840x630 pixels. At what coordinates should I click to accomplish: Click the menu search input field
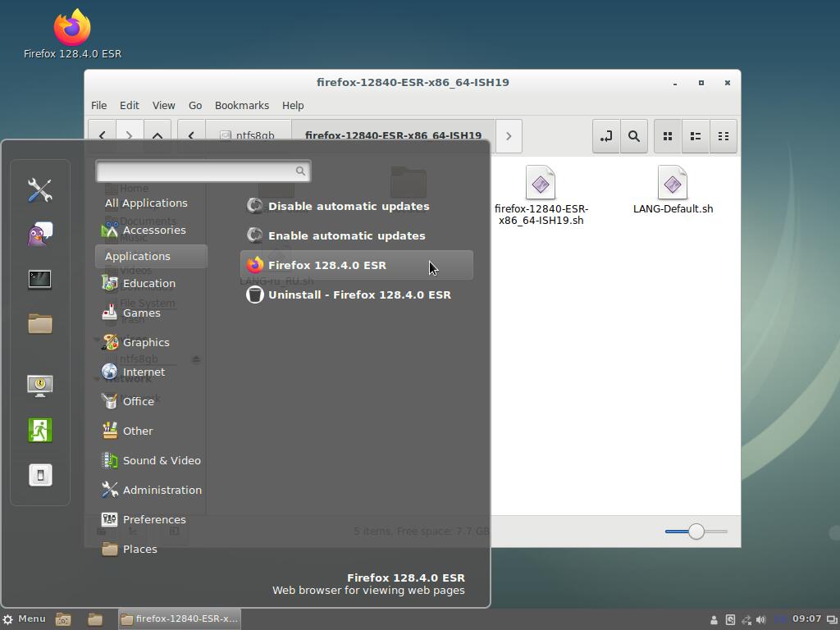(x=203, y=171)
